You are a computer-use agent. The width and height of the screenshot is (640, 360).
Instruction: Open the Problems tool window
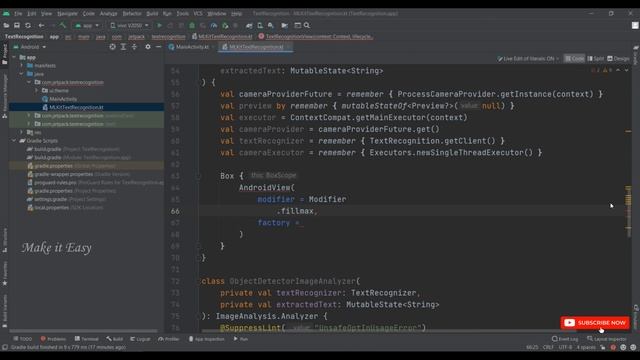coord(53,339)
